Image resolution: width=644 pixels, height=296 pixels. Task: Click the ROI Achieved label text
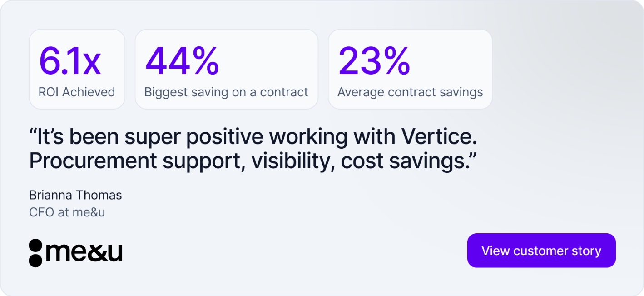coord(76,92)
